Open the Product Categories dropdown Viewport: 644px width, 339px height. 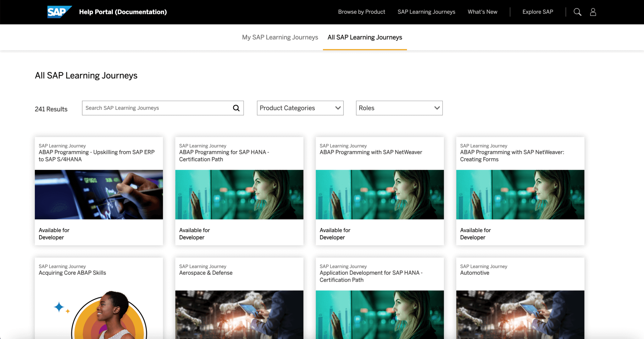pyautogui.click(x=300, y=108)
